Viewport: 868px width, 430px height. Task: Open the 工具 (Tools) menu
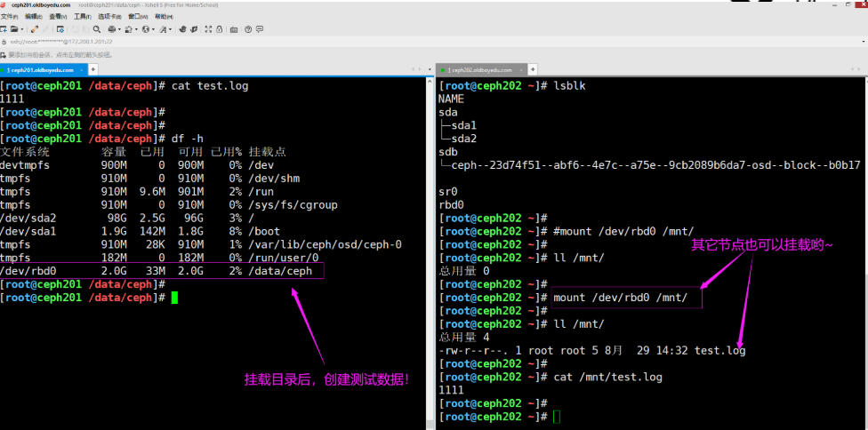(x=81, y=16)
